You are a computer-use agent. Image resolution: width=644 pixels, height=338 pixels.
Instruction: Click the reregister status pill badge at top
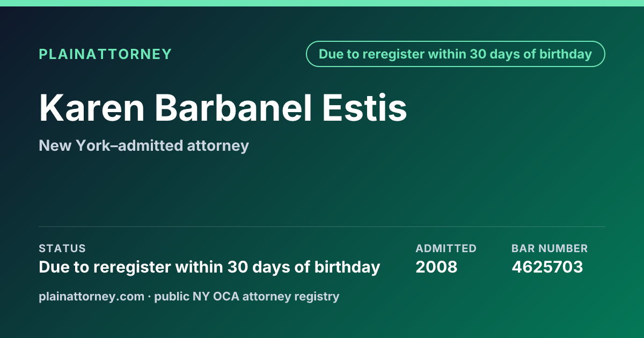coord(456,54)
